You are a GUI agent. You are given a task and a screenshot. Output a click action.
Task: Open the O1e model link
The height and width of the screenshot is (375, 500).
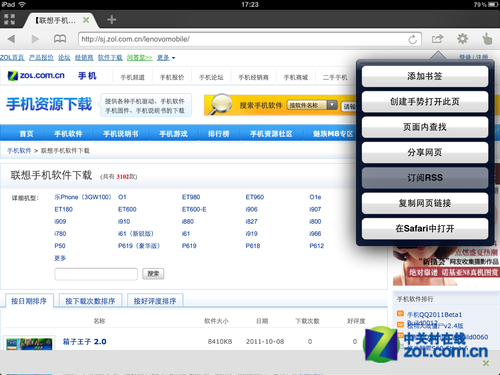315,197
